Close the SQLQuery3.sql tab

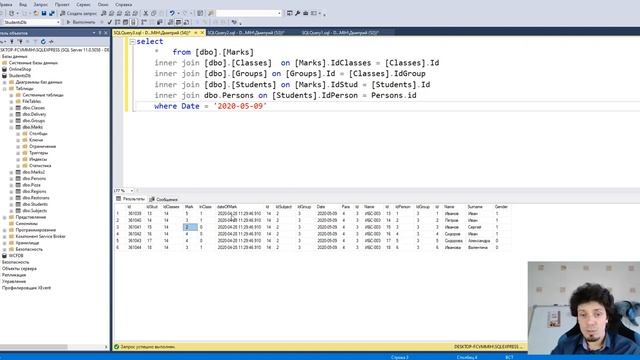(x=202, y=33)
